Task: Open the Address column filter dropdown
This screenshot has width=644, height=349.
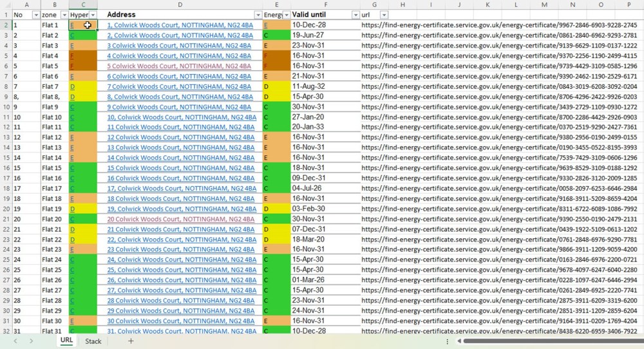Action: click(x=258, y=15)
